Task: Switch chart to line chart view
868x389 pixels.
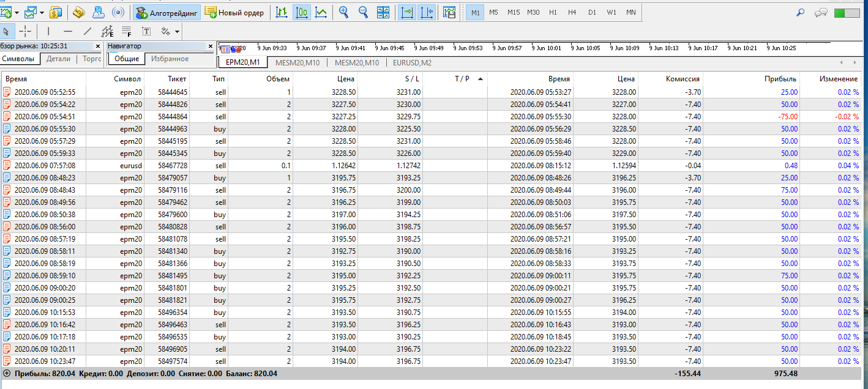Action: (x=321, y=12)
